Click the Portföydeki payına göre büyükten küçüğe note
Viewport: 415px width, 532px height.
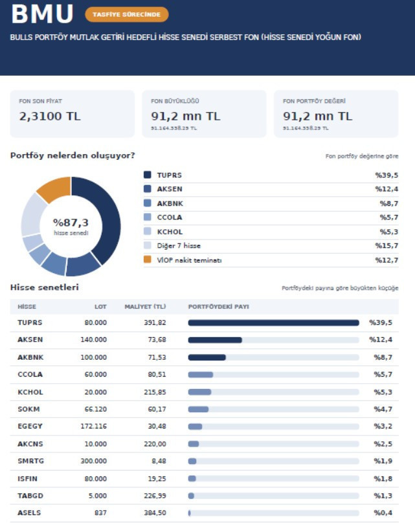pos(340,289)
